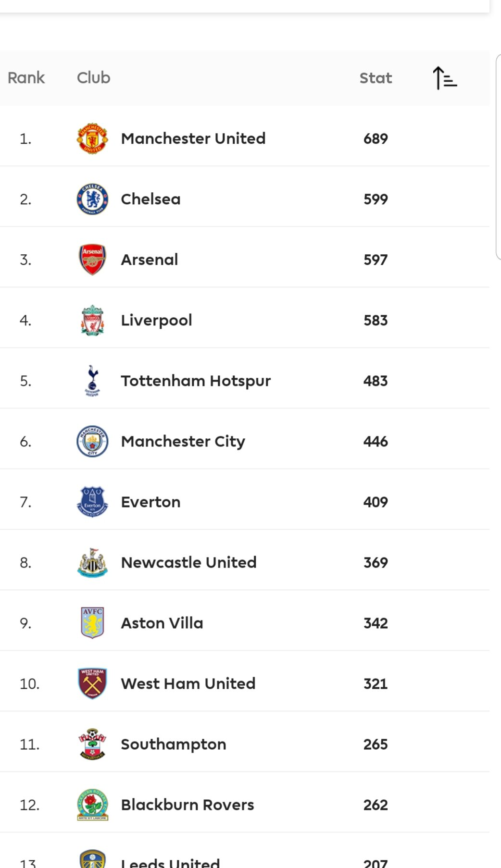Click the Arsenal cannon crest
Screen dimensions: 501x868
pyautogui.click(x=92, y=260)
